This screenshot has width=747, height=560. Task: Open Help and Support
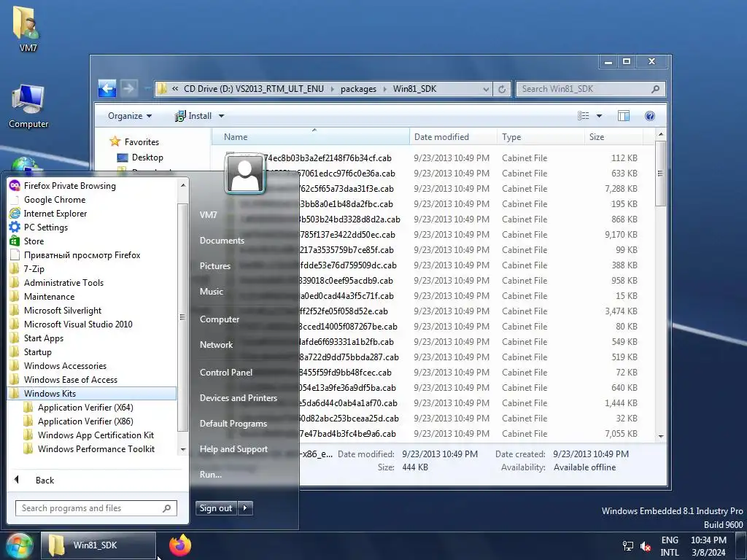point(233,449)
